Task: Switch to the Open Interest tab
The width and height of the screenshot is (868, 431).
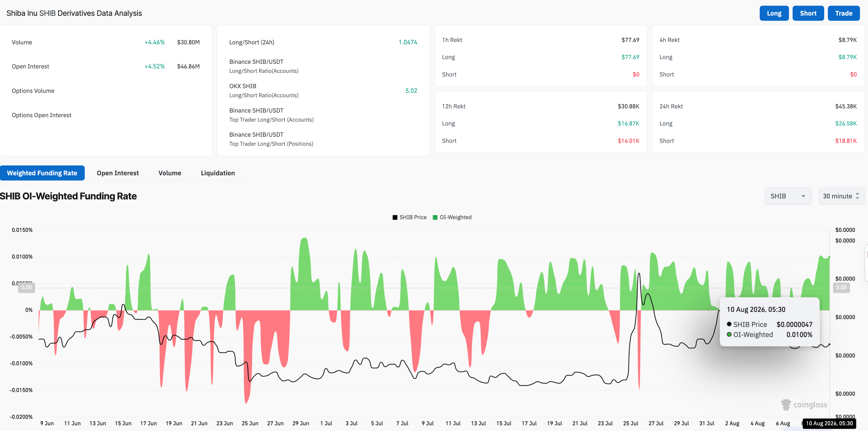Action: (x=118, y=173)
